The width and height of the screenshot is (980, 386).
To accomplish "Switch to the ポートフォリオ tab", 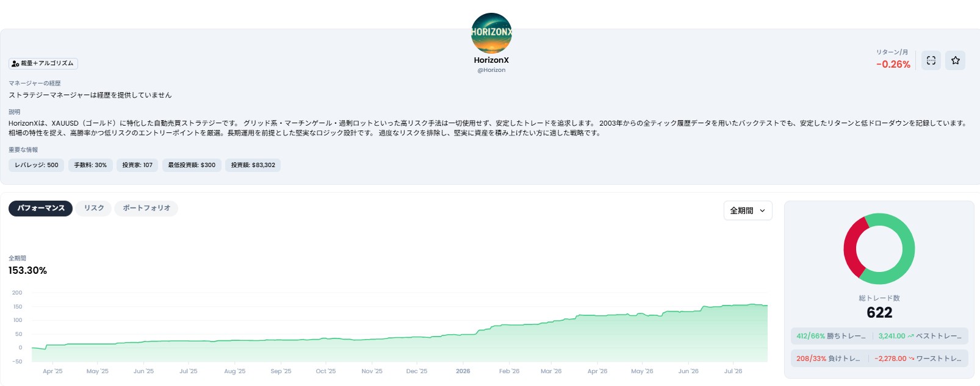I will [146, 209].
